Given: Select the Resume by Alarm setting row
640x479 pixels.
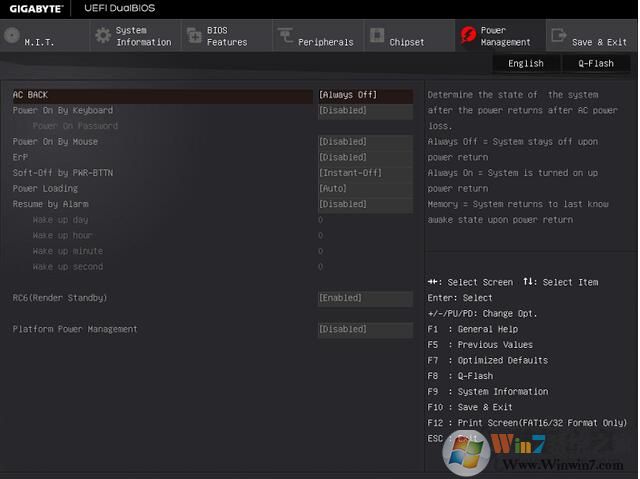Looking at the screenshot, I should click(50, 204).
